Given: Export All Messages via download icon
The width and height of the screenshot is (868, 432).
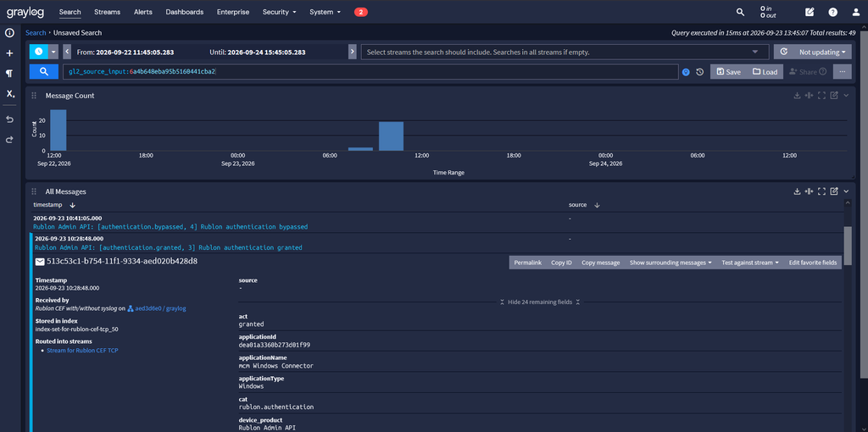Looking at the screenshot, I should tap(797, 191).
